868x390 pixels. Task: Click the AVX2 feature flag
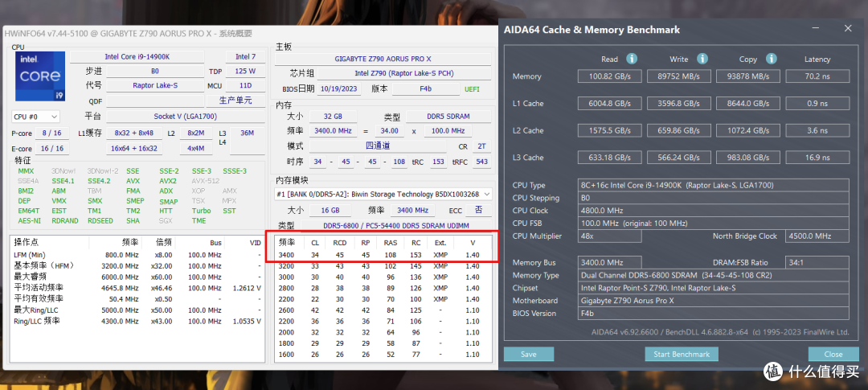click(168, 181)
